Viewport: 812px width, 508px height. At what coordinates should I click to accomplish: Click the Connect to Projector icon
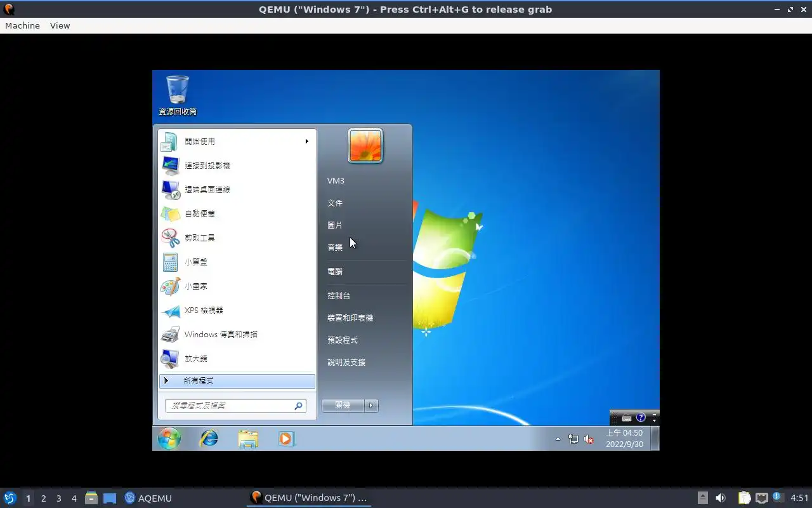[169, 165]
